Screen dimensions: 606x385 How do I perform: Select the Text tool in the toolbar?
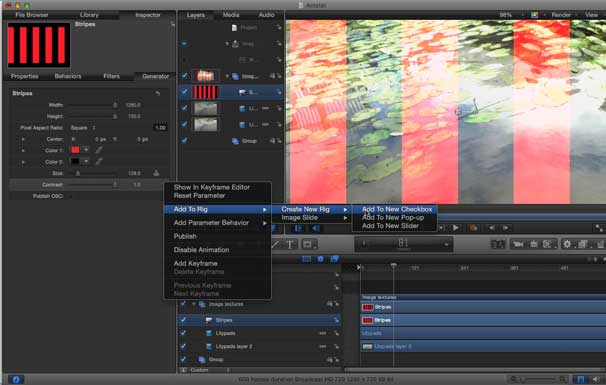tap(290, 244)
